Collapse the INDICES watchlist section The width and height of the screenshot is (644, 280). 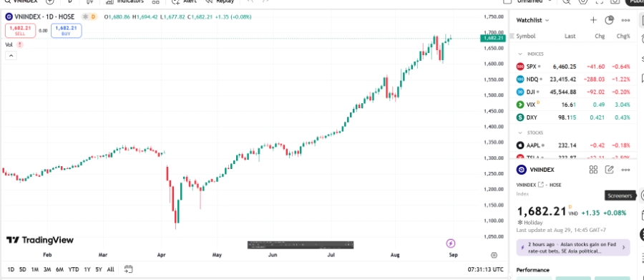coord(520,54)
